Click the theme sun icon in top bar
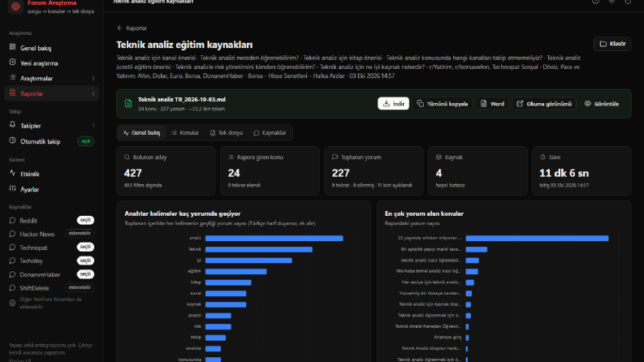 [612, 2]
